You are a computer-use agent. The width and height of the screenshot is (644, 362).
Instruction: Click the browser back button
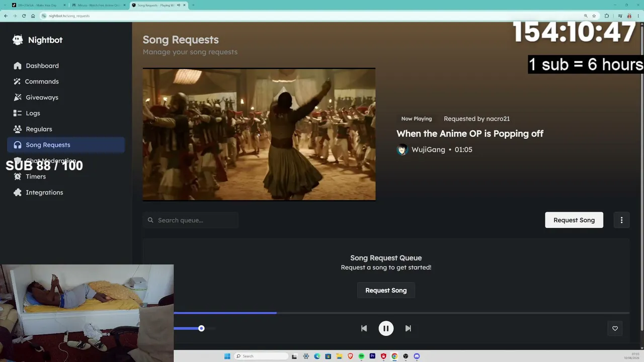click(x=6, y=16)
